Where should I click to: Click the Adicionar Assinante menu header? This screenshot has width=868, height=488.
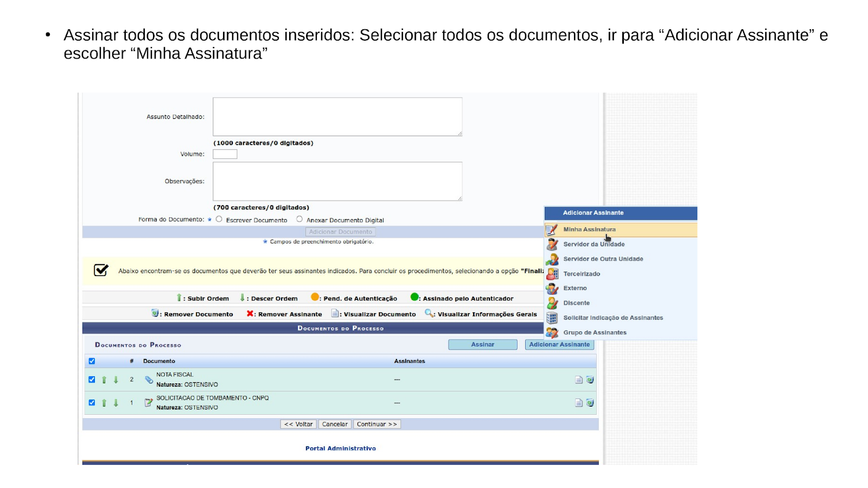click(x=621, y=213)
